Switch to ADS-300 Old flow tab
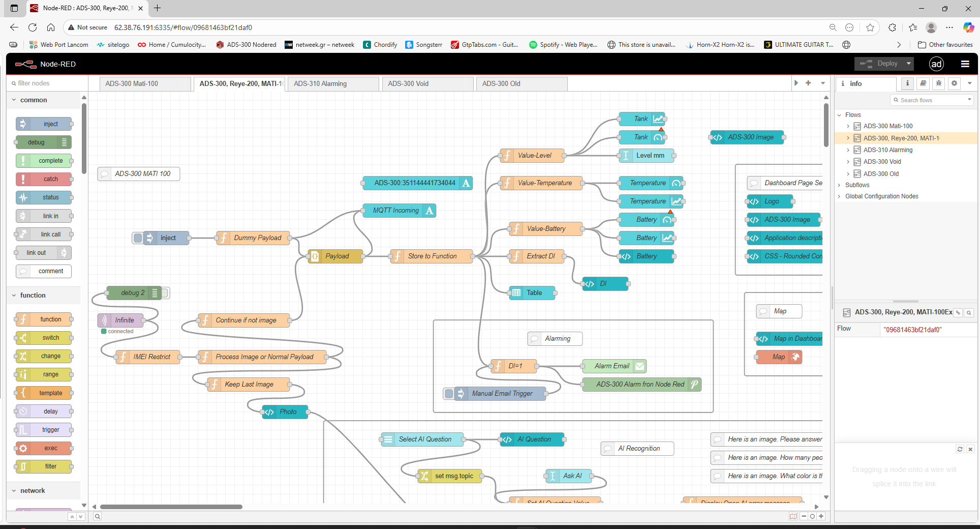 (x=522, y=84)
